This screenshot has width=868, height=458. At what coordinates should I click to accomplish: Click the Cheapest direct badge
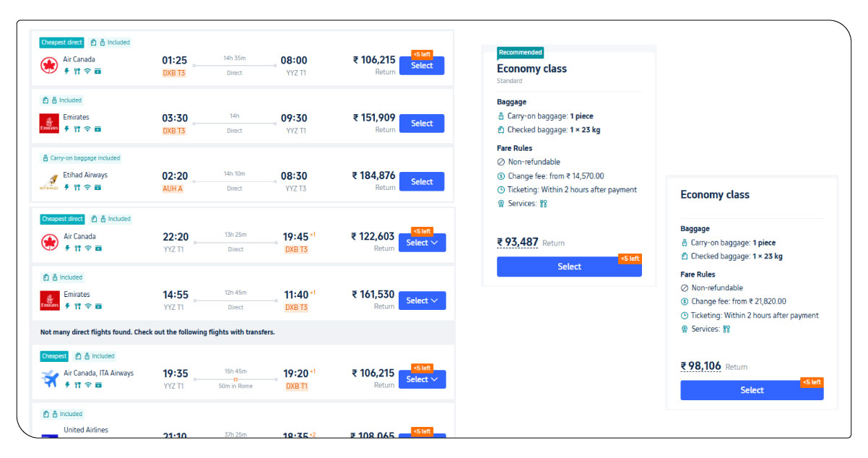[61, 43]
